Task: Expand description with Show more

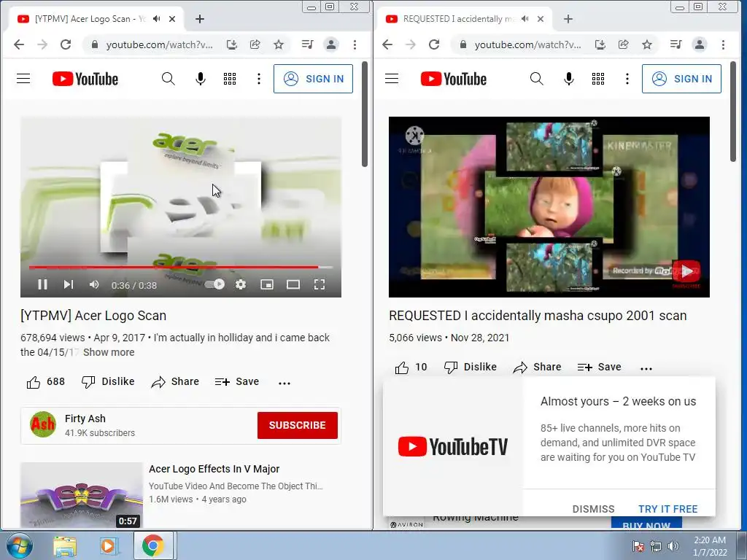Action: pos(109,352)
